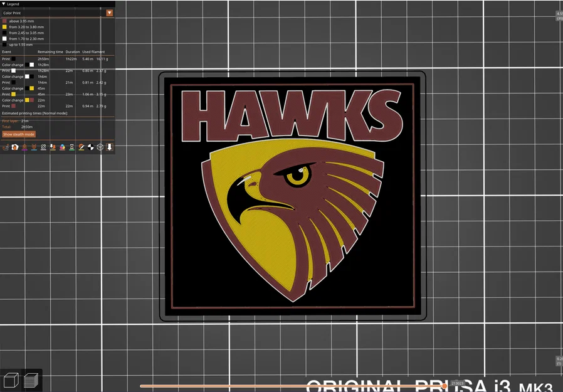563x392 pixels.
Task: Click the HAWKS lettering on the model
Action: tap(292, 115)
